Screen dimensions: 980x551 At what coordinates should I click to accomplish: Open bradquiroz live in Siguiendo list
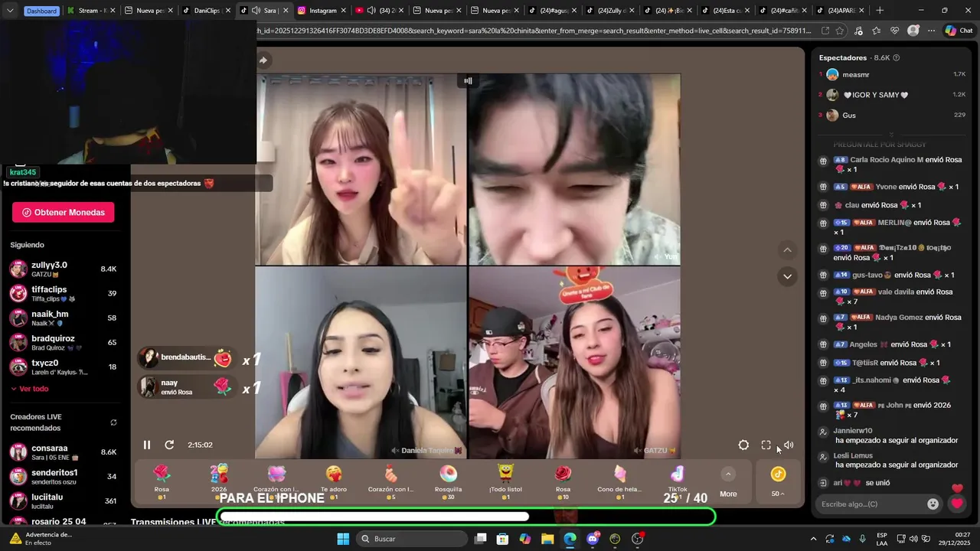[x=64, y=343]
